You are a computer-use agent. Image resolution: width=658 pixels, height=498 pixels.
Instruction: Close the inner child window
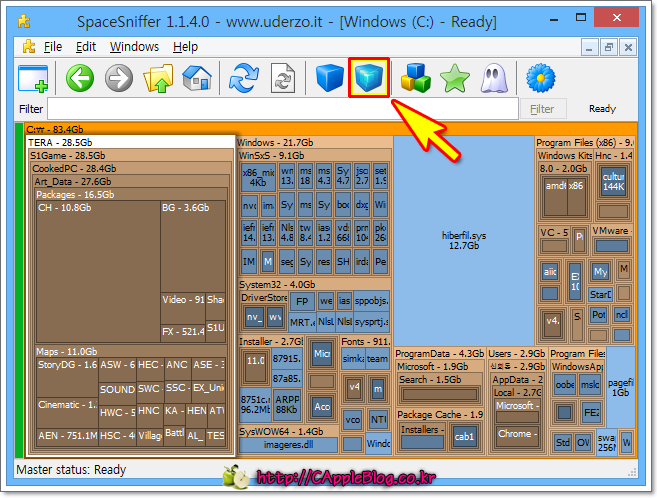point(628,47)
